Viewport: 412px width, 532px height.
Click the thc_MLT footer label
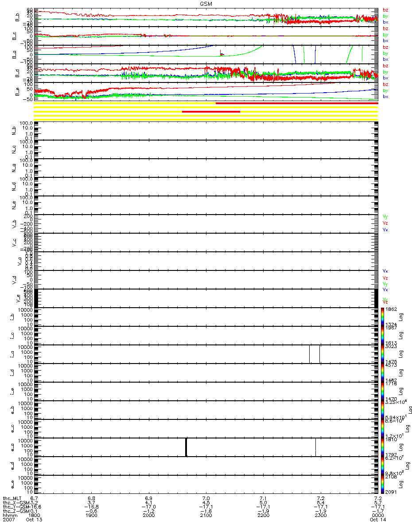[12, 498]
